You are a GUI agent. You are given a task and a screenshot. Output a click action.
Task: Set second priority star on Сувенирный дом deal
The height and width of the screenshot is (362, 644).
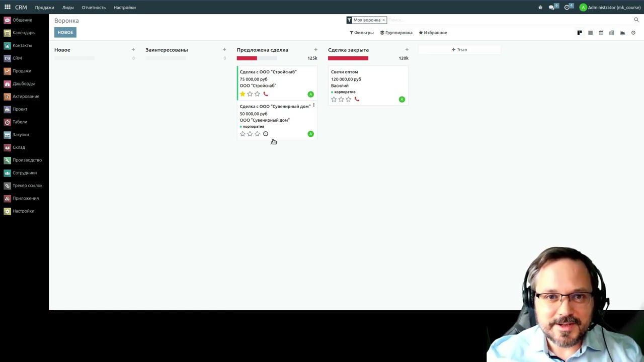(x=250, y=134)
